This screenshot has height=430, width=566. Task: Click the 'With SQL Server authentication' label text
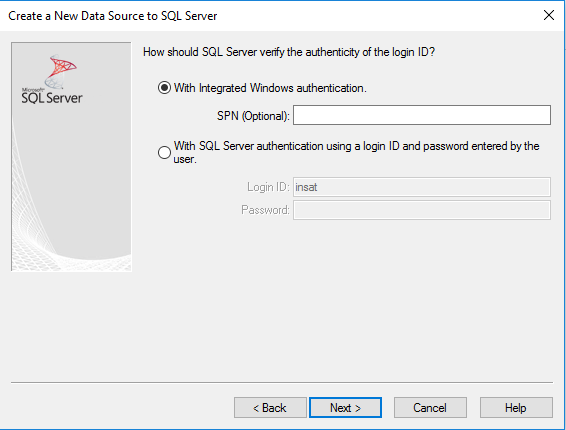pyautogui.click(x=356, y=152)
